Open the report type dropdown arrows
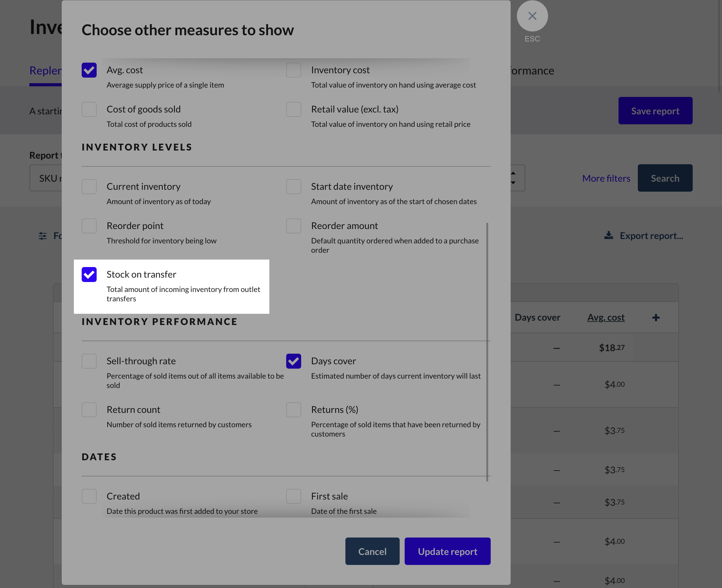The image size is (722, 588). [x=513, y=178]
